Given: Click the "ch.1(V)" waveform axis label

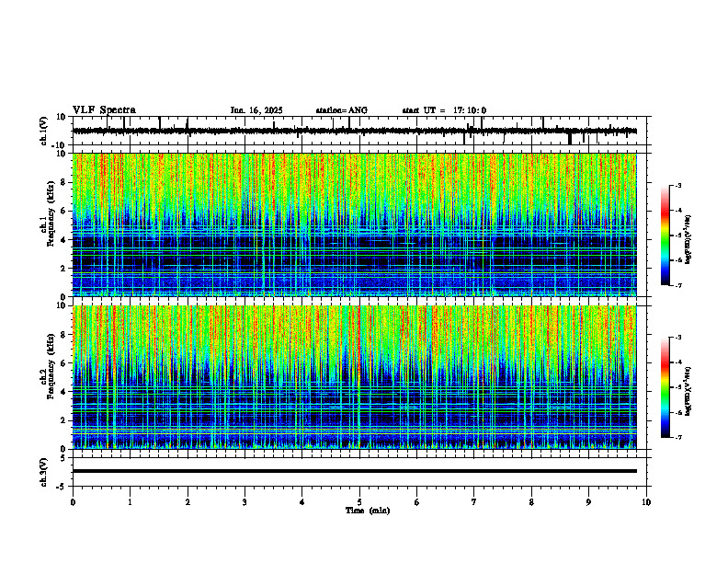Looking at the screenshot, I should tap(44, 131).
